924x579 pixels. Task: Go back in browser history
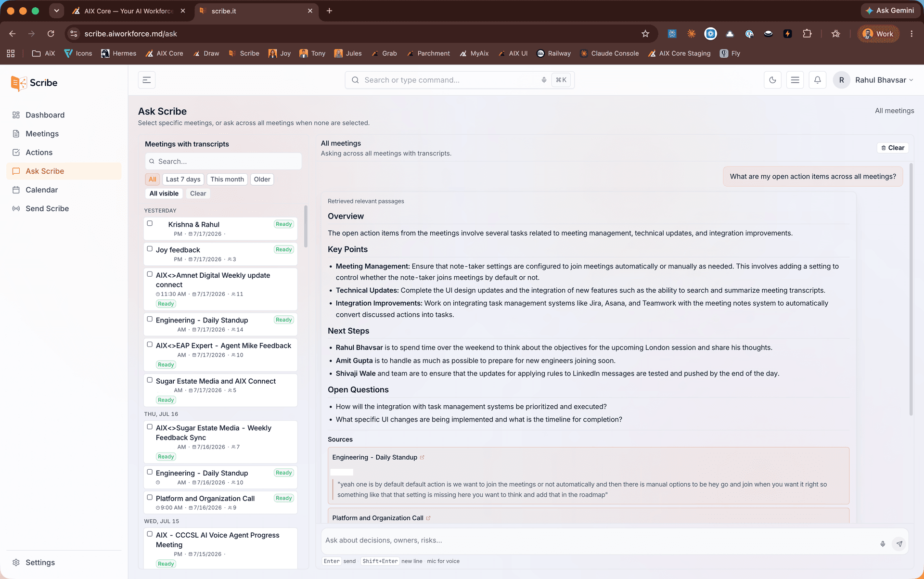pos(13,34)
